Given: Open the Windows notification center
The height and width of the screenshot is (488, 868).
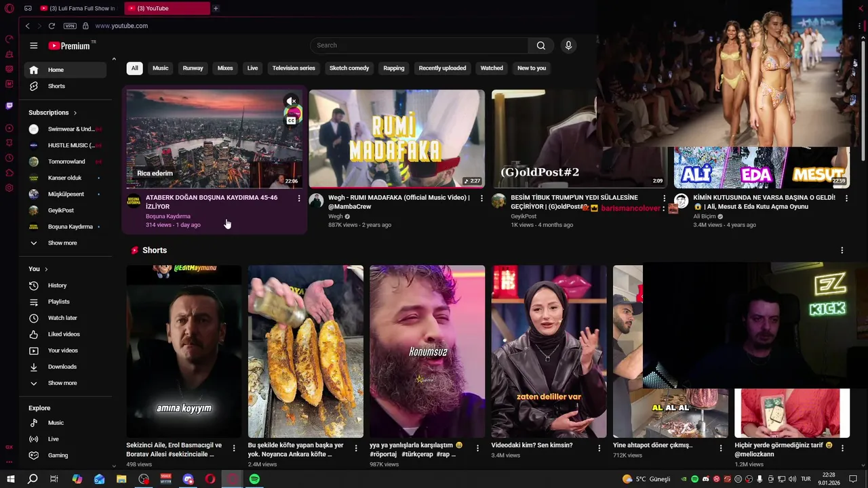Looking at the screenshot, I should pyautogui.click(x=852, y=479).
